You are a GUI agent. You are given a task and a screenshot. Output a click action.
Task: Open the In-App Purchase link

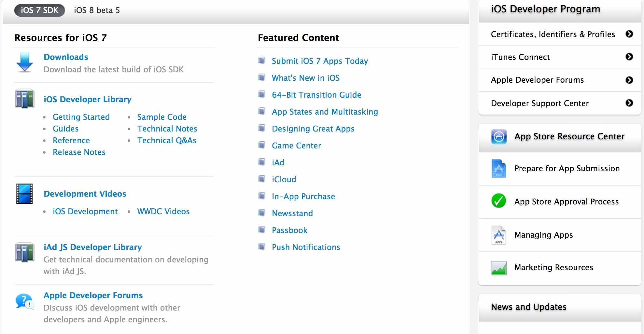(x=303, y=196)
